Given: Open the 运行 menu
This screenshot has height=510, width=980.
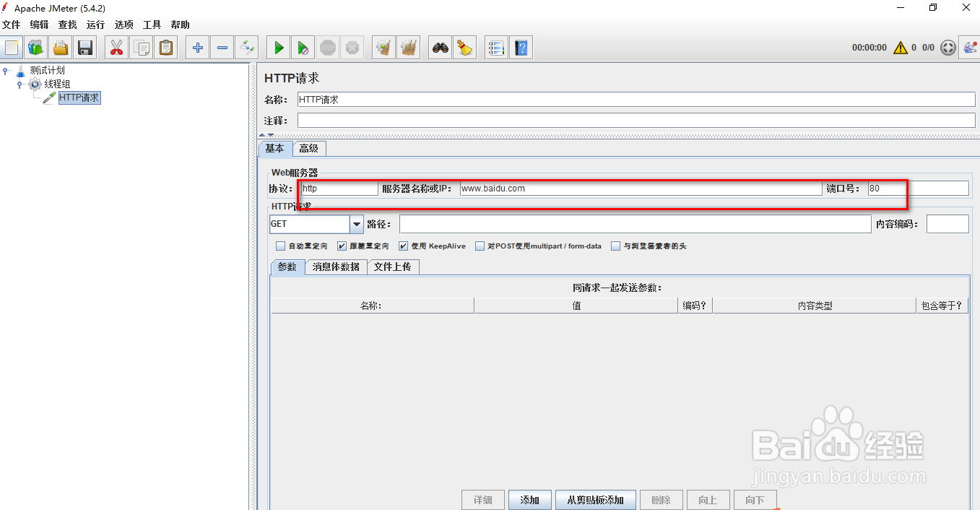Looking at the screenshot, I should pyautogui.click(x=95, y=25).
